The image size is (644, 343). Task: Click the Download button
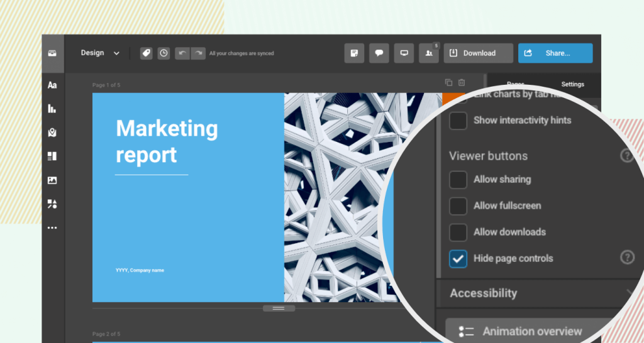tap(478, 53)
